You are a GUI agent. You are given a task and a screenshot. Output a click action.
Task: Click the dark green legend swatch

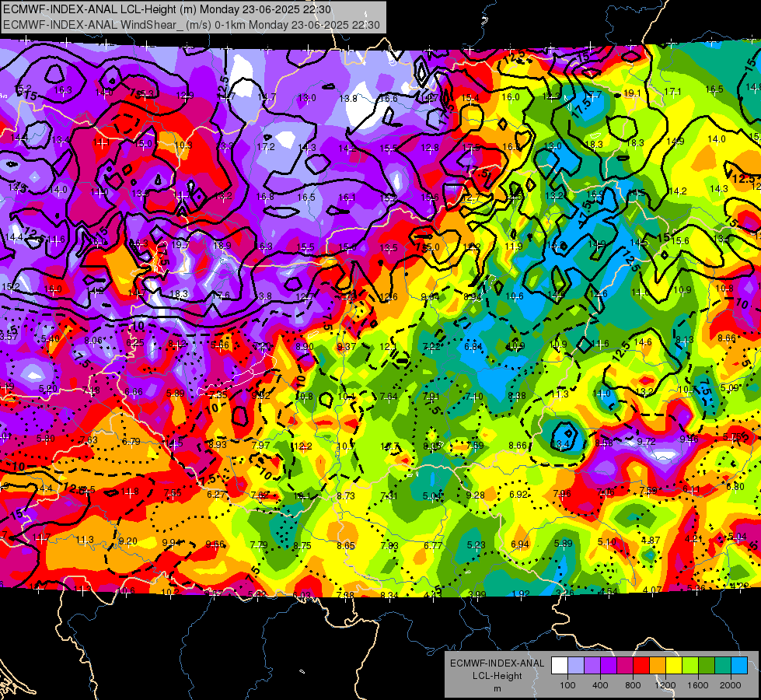pyautogui.click(x=706, y=666)
